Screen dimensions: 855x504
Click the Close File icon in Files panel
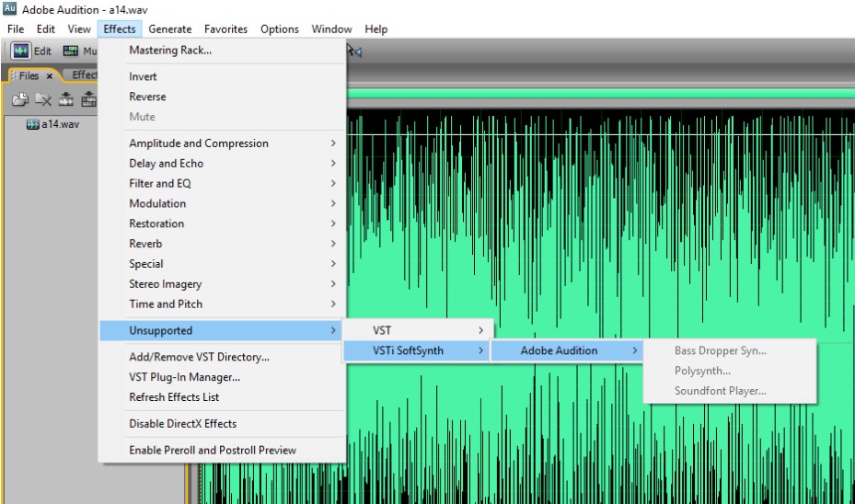(x=43, y=99)
